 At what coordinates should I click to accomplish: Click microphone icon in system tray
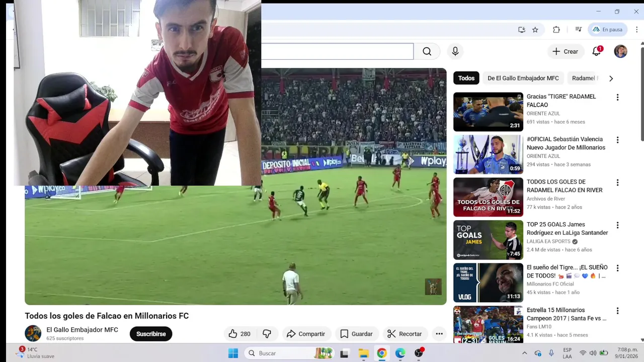click(551, 353)
